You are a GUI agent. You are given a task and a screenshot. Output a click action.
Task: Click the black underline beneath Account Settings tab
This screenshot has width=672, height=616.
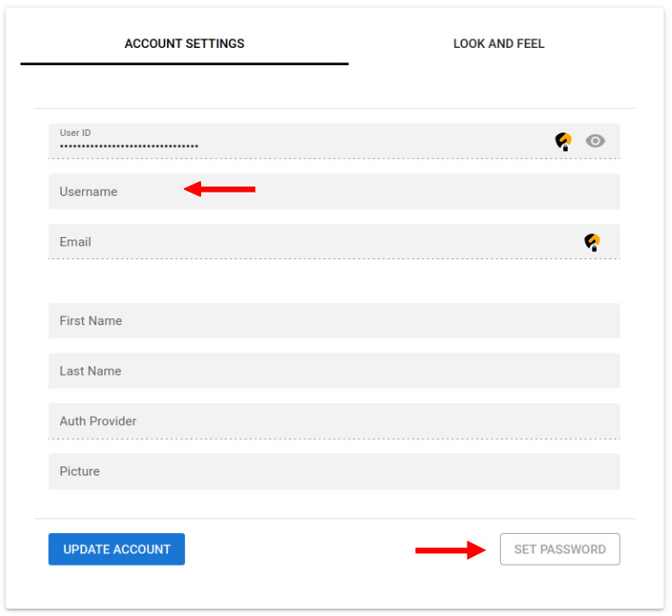coord(184,63)
